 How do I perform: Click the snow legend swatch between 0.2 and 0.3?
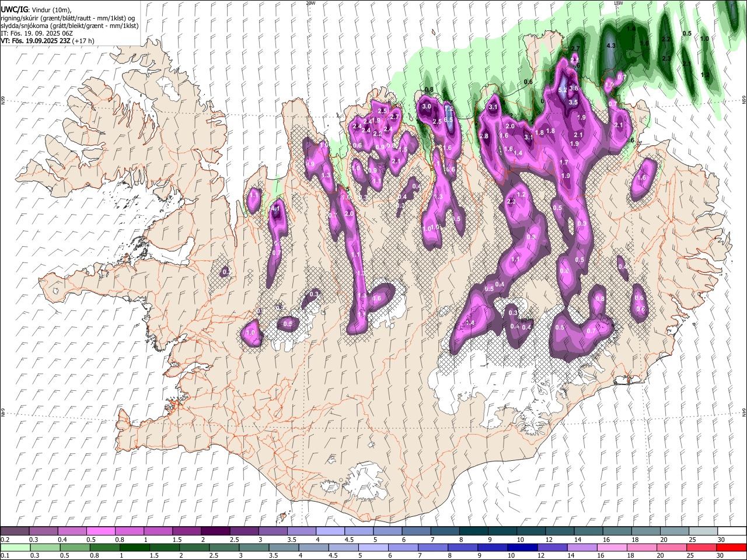coord(15,531)
